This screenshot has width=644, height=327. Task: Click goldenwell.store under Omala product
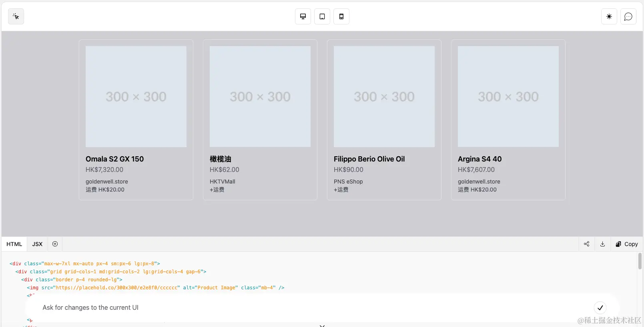pos(107,182)
